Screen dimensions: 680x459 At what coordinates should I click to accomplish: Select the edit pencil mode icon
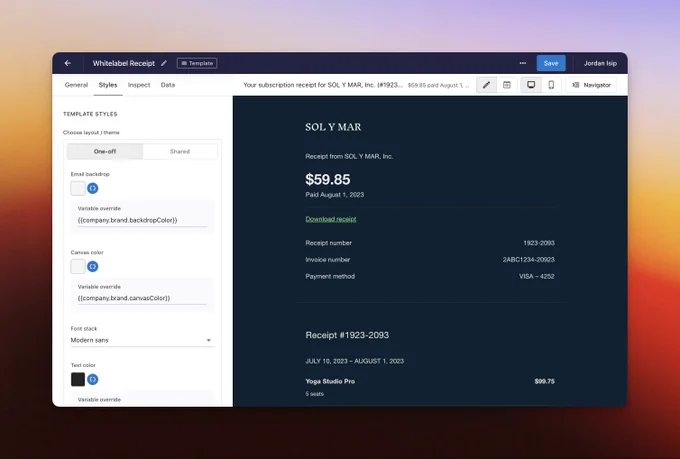click(486, 85)
